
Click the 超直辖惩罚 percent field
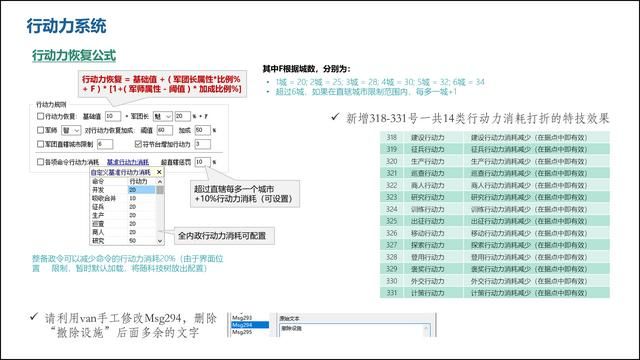pyautogui.click(x=203, y=162)
